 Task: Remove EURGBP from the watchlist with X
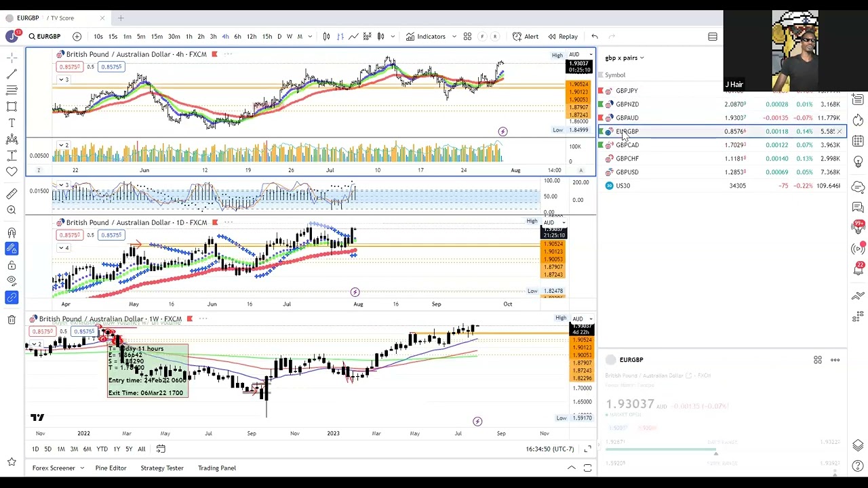coord(840,131)
